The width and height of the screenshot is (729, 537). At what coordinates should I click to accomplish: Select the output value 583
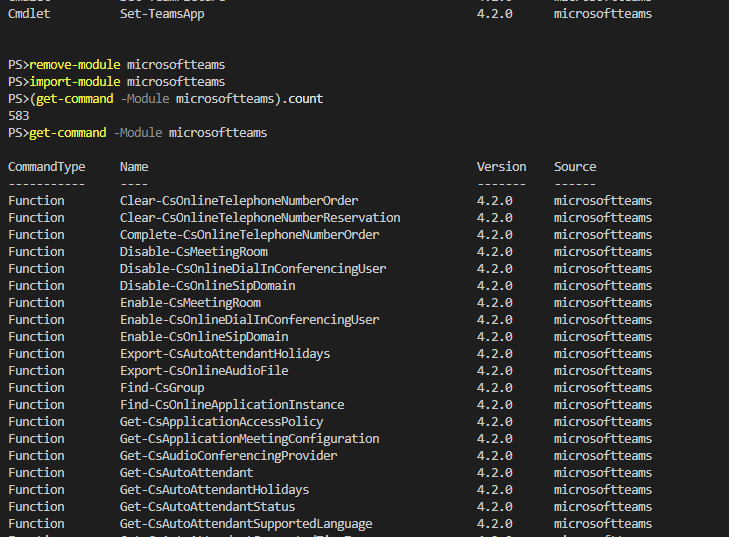click(19, 116)
